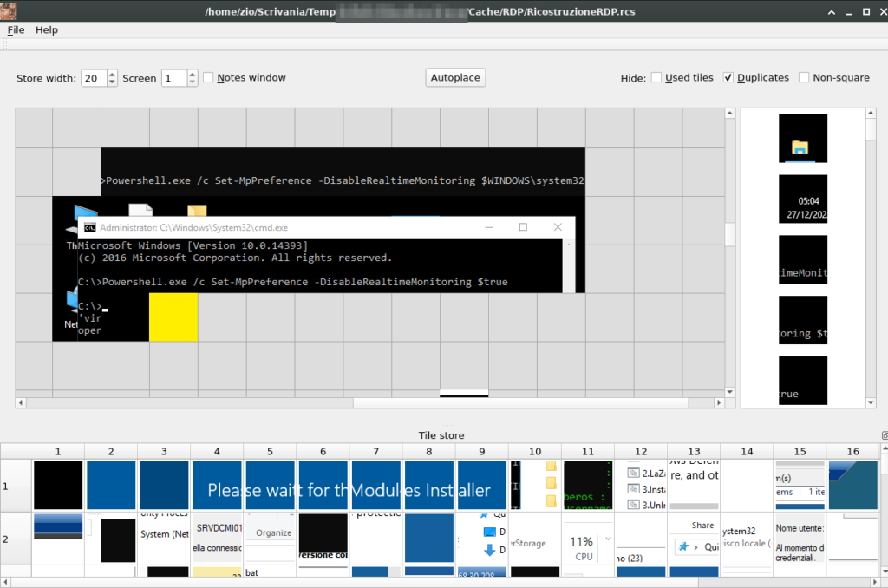This screenshot has height=588, width=888.
Task: Select the 05:04 clock tile thumbnail
Action: point(802,199)
